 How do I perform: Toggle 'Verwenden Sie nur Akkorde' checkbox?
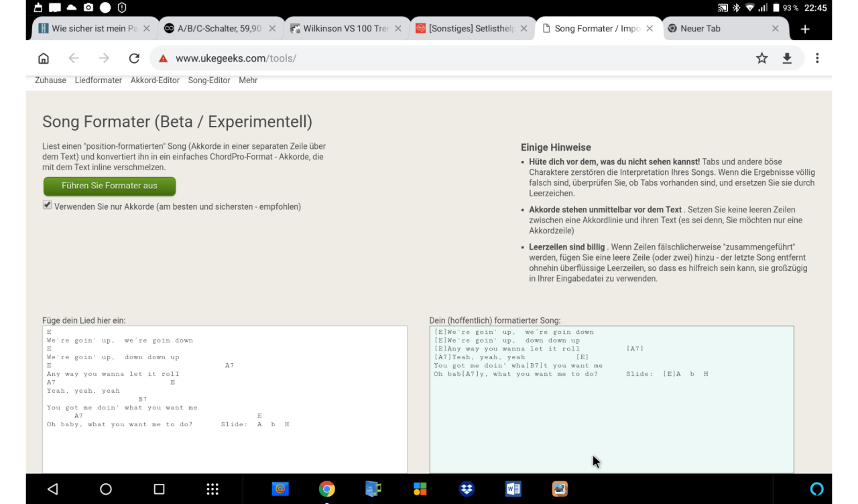click(x=47, y=206)
